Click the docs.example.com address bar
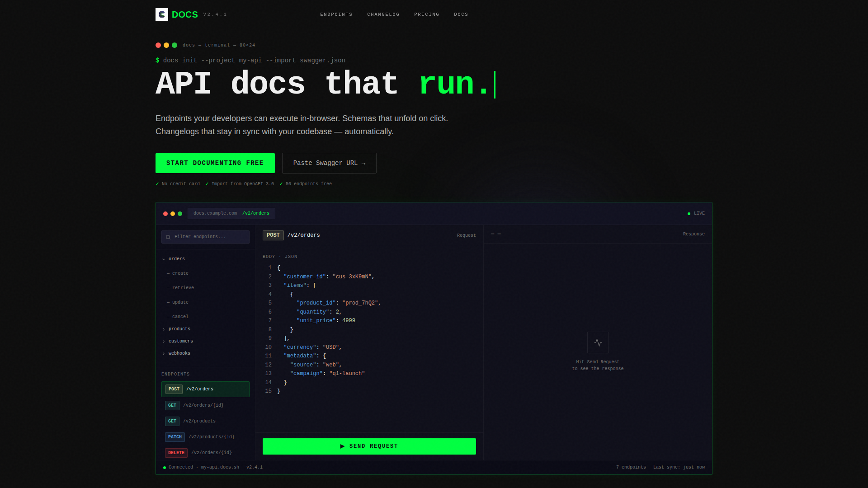Image resolution: width=868 pixels, height=488 pixels. click(231, 213)
